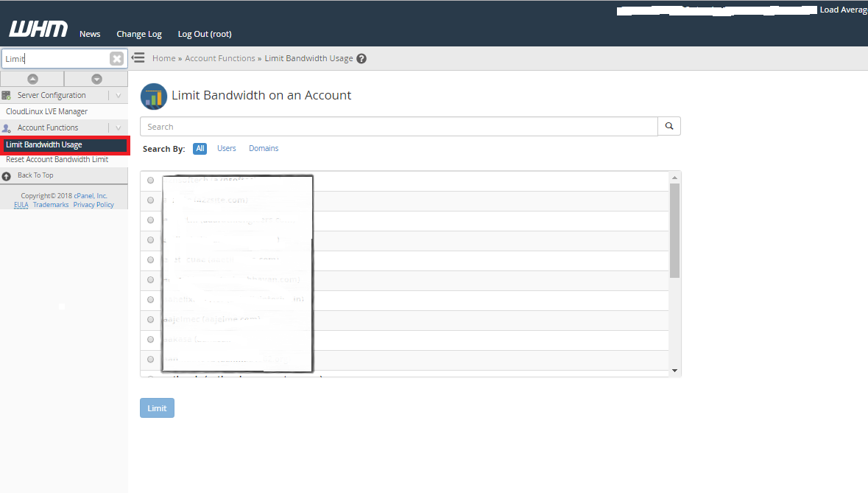Click the sidebar collapse-all up arrow
The image size is (868, 493).
tap(32, 79)
